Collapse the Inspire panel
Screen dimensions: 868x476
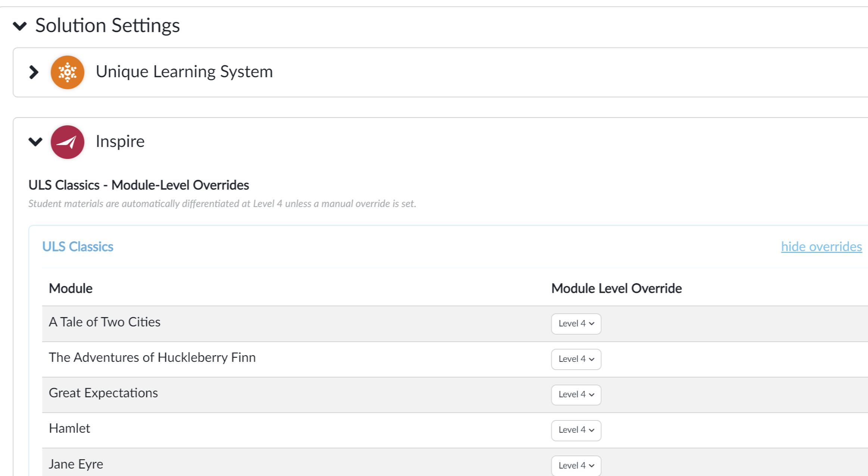(35, 142)
